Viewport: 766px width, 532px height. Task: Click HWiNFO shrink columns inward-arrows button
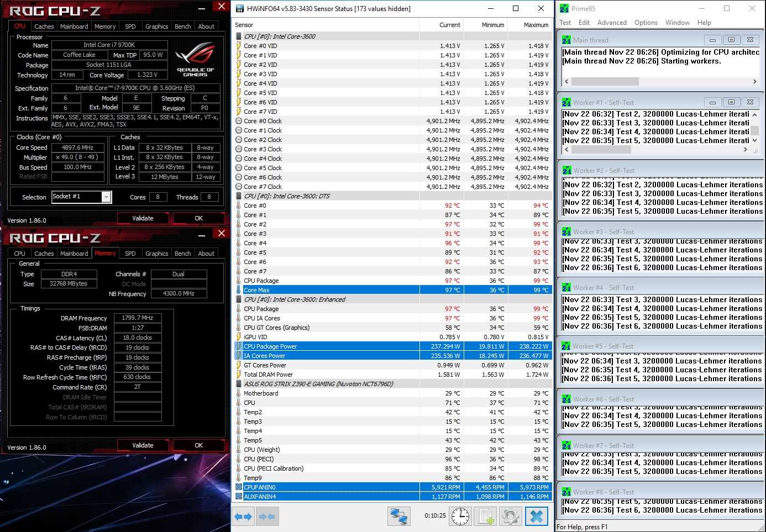click(267, 517)
